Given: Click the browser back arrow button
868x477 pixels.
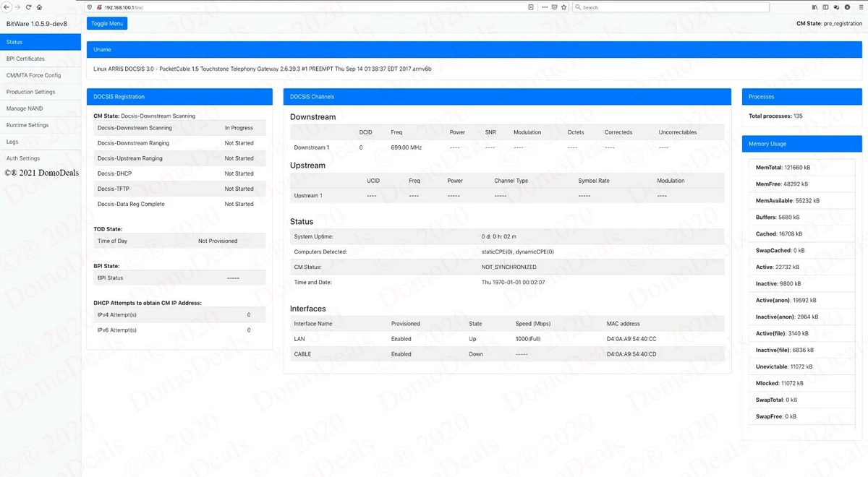Looking at the screenshot, I should pos(6,7).
